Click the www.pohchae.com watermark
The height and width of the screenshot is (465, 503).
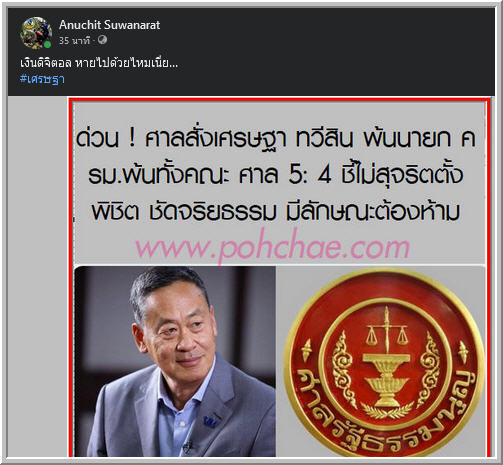(273, 247)
